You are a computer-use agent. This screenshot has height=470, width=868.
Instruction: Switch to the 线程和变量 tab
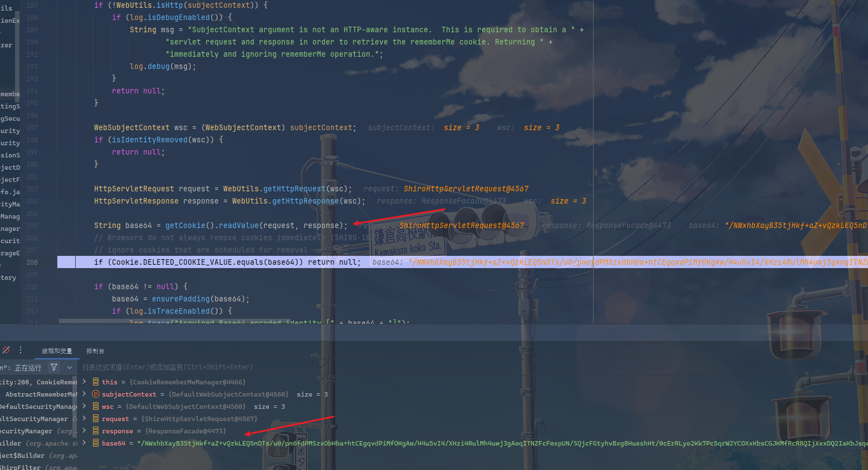pyautogui.click(x=57, y=351)
